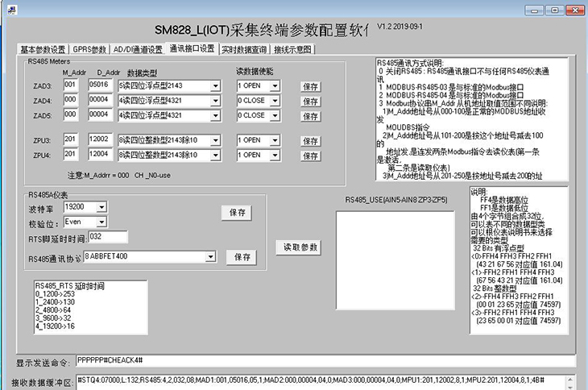Screen dimensions: 588x390
Task: Open the 波特率 baud rate dropdown
Action: click(x=101, y=207)
